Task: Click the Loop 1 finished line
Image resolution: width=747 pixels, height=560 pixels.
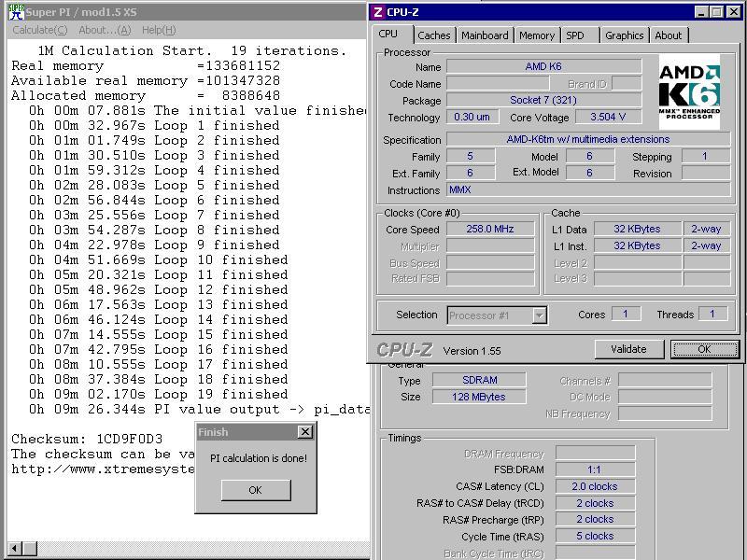Action: (154, 126)
